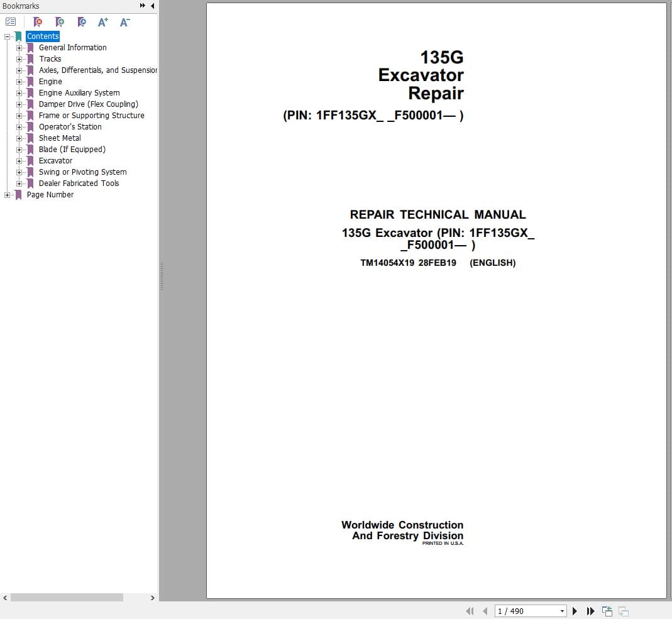Click the delete bookmark icon
The image size is (672, 619).
pyautogui.click(x=38, y=22)
